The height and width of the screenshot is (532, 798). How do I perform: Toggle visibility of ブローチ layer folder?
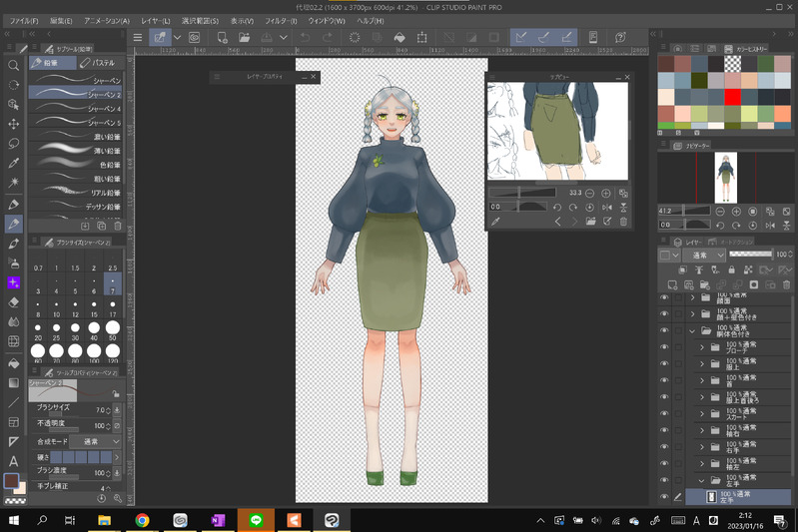(664, 347)
